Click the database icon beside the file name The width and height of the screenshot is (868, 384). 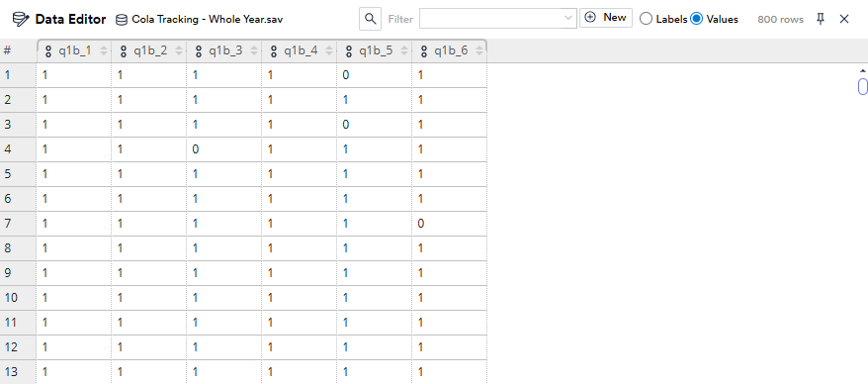[x=121, y=20]
